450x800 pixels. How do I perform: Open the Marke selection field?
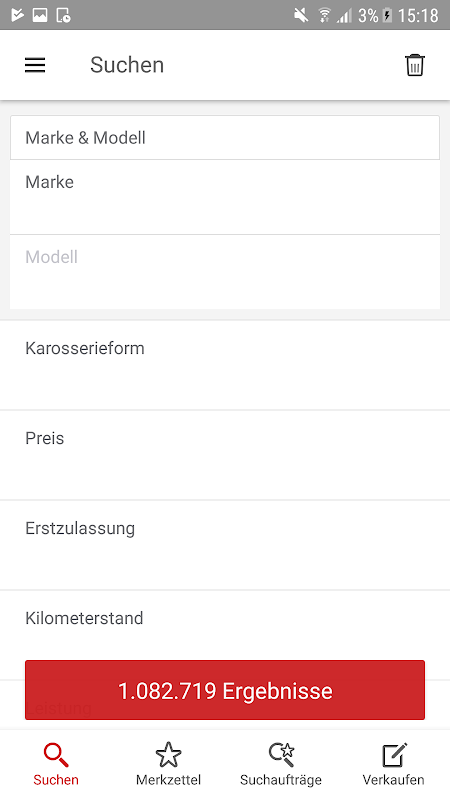click(x=225, y=197)
